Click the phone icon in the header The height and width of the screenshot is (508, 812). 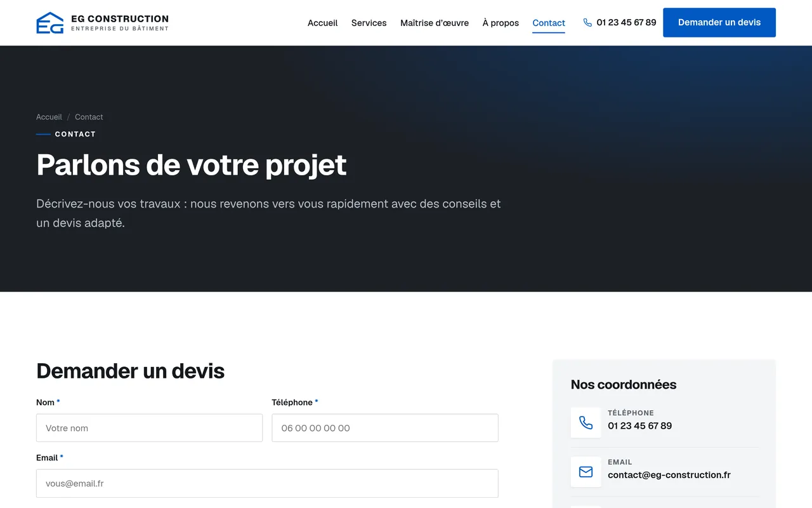[587, 23]
